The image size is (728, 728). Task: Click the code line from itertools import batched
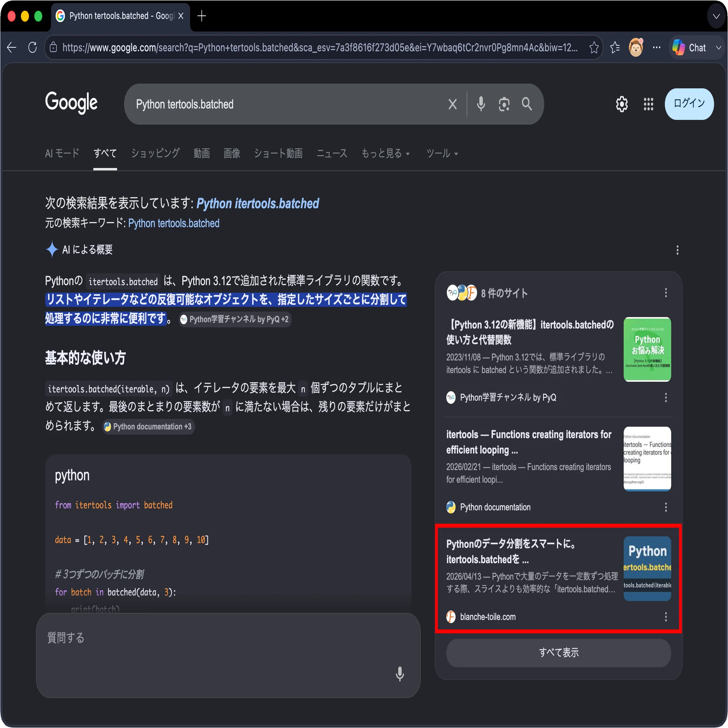pos(114,505)
